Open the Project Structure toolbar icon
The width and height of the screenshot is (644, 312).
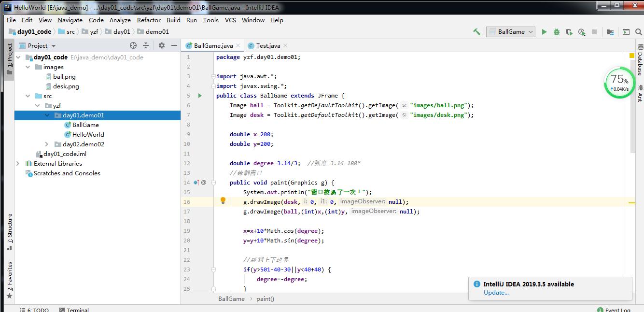[x=610, y=32]
